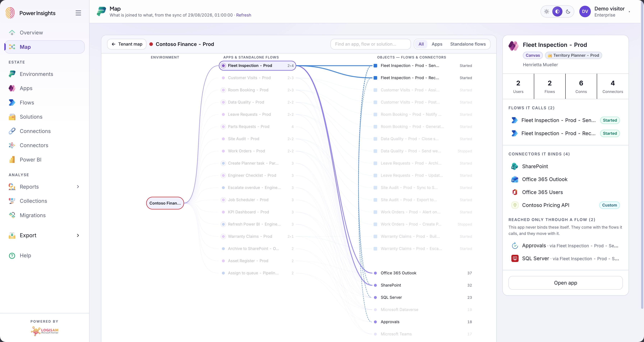644x342 pixels.
Task: Open the Overview page
Action: [45, 33]
